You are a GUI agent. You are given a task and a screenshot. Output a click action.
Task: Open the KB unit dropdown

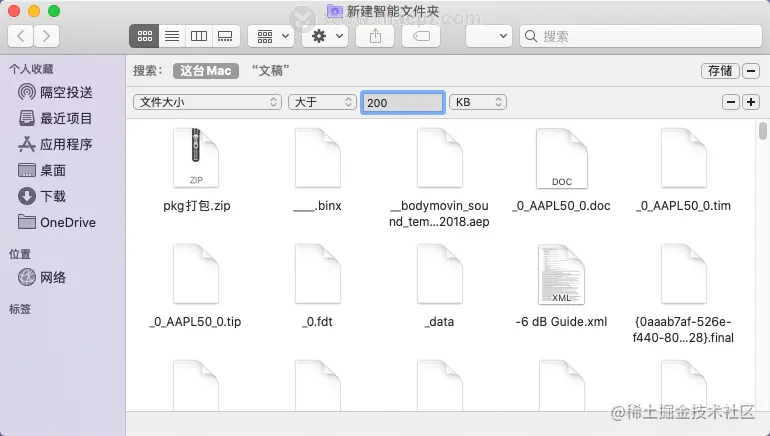[x=478, y=102]
